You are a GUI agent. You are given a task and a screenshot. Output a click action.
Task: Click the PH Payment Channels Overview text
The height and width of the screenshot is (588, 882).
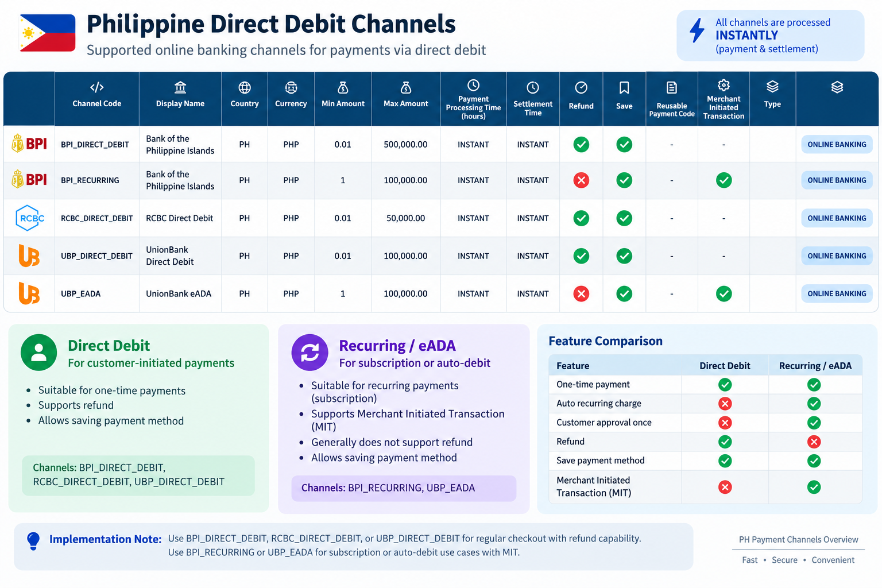pos(798,540)
